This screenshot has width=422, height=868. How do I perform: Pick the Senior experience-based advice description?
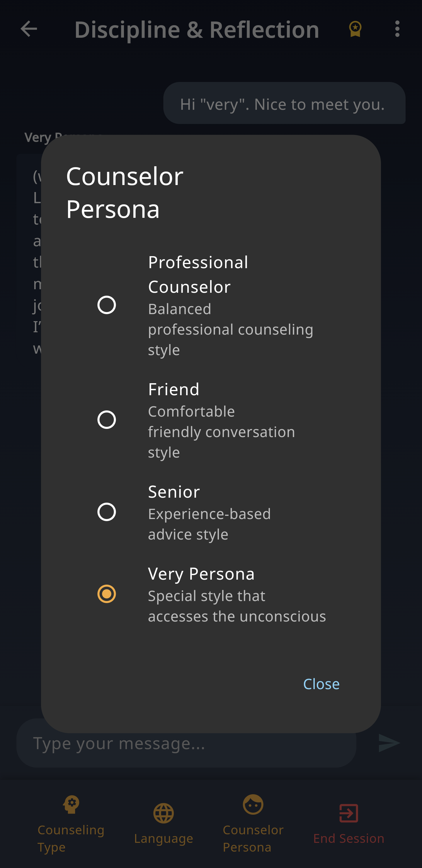point(209,524)
